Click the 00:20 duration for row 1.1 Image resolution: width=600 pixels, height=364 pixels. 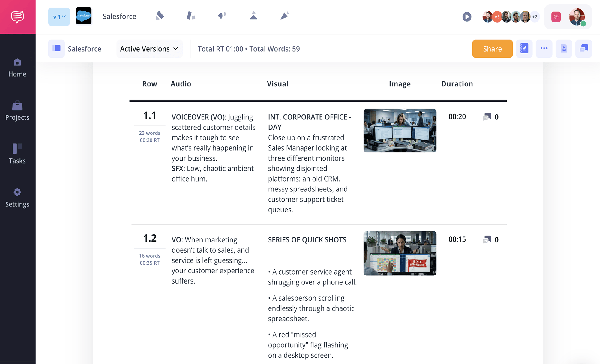click(457, 117)
